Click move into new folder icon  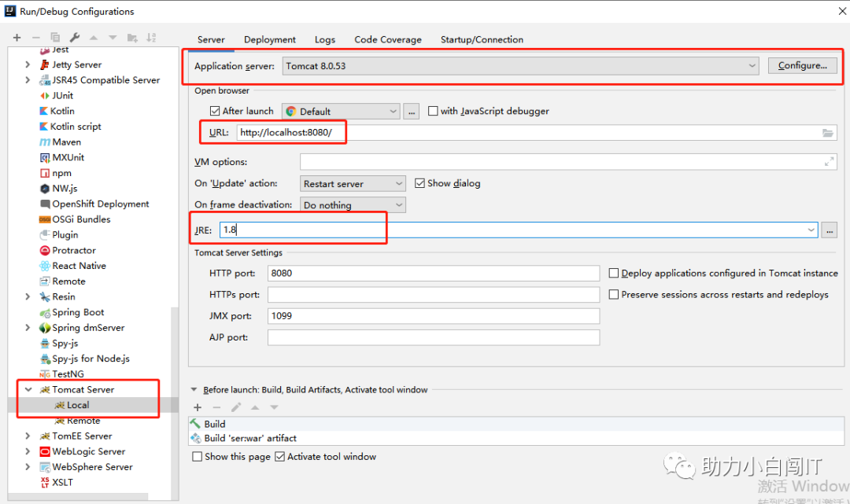pos(132,38)
